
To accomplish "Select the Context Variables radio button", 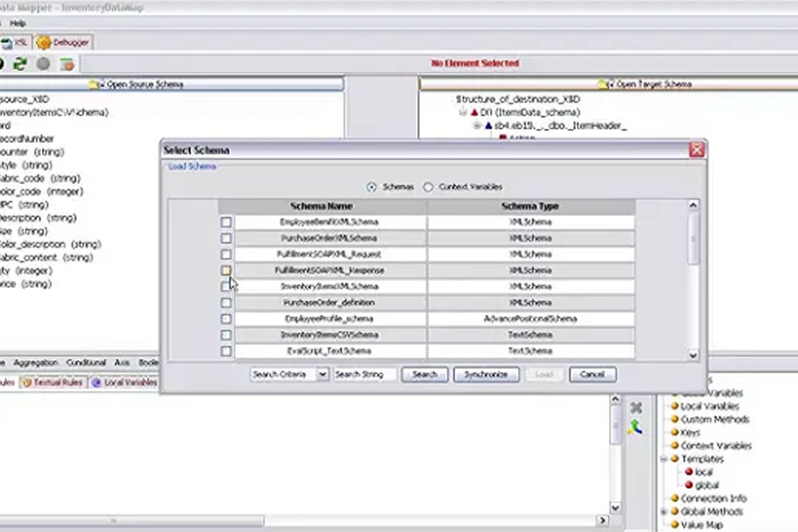I will pos(428,187).
